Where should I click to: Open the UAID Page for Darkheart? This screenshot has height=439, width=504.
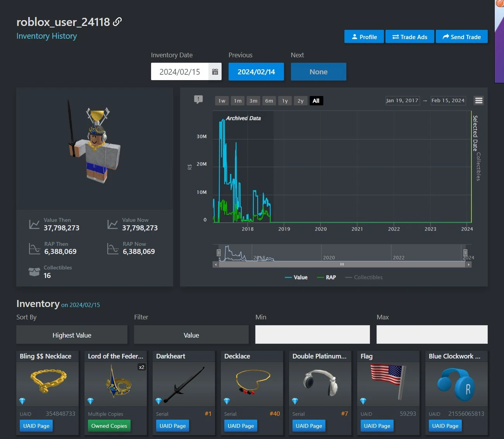coord(173,426)
